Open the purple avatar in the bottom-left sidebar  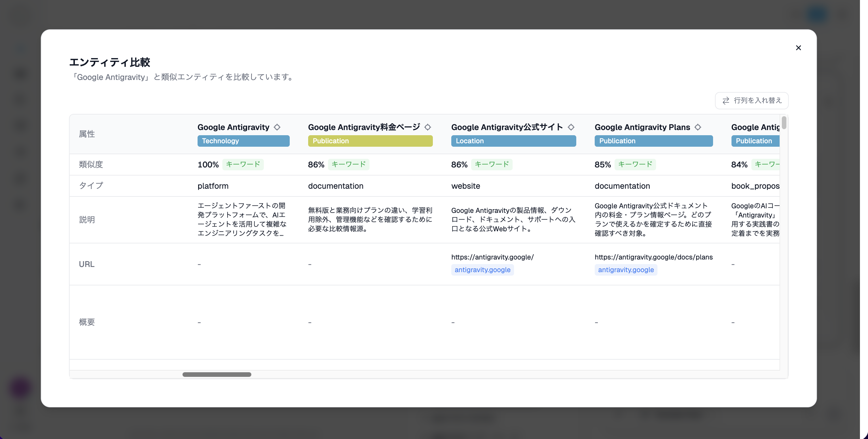click(20, 386)
